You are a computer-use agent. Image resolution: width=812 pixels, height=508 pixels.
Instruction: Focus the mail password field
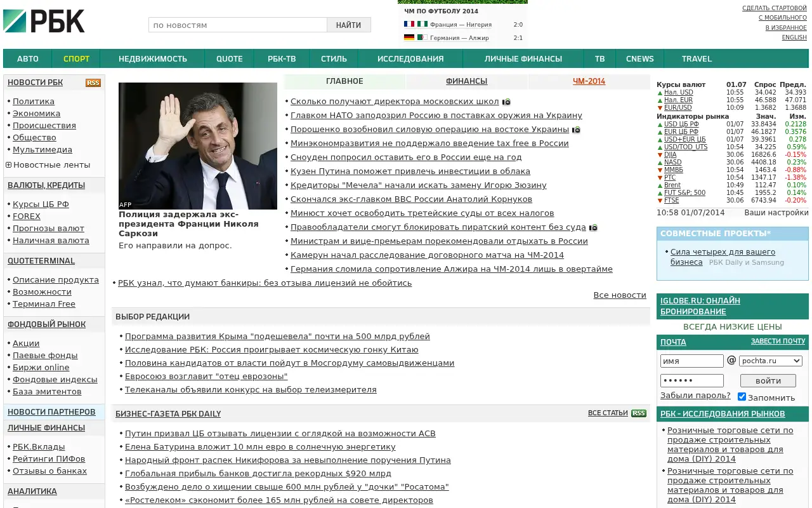(x=692, y=380)
